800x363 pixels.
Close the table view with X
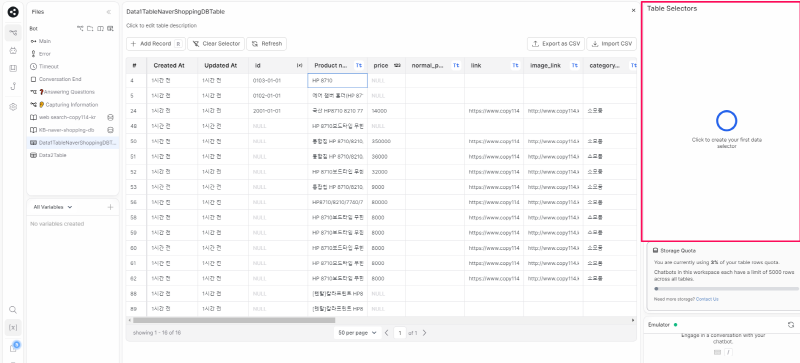point(634,10)
